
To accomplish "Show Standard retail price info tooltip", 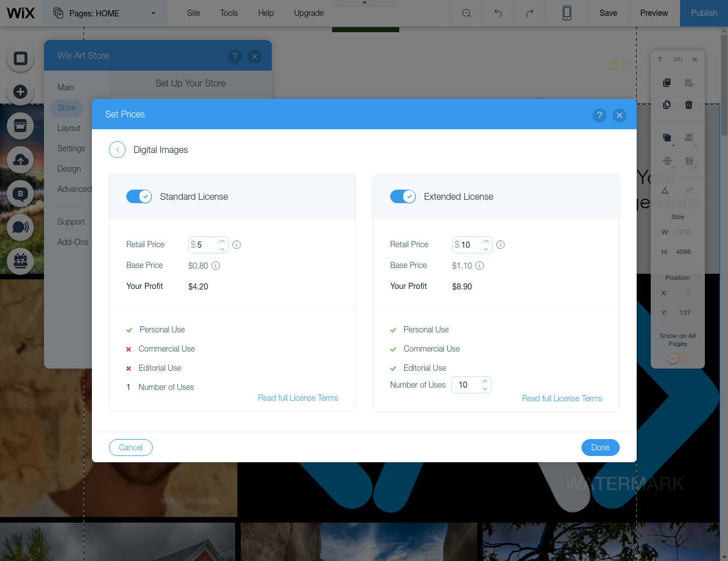I will coord(237,245).
